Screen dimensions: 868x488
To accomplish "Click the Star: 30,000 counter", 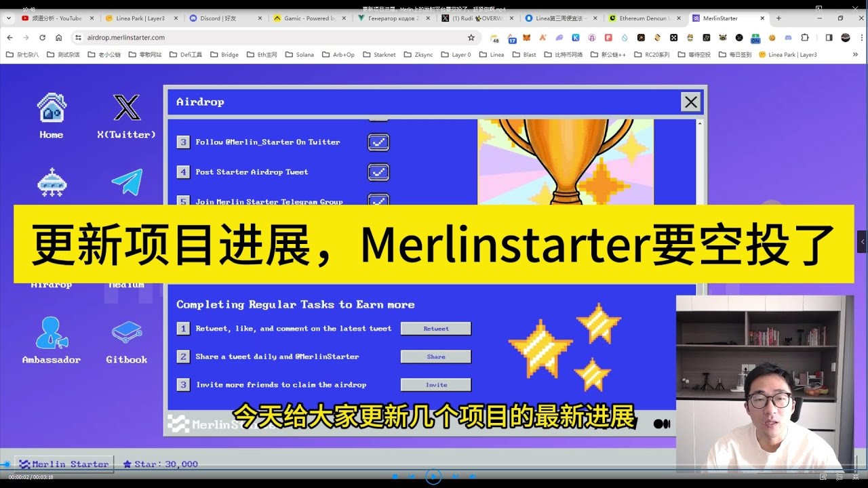I will tap(161, 464).
